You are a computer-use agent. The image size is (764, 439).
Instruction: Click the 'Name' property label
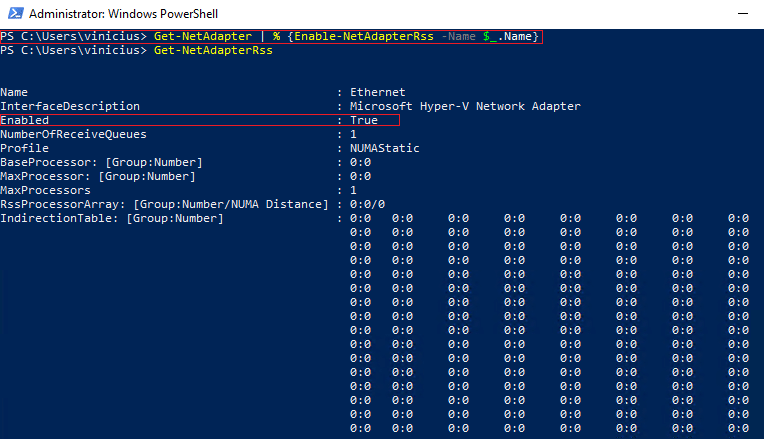coord(14,92)
